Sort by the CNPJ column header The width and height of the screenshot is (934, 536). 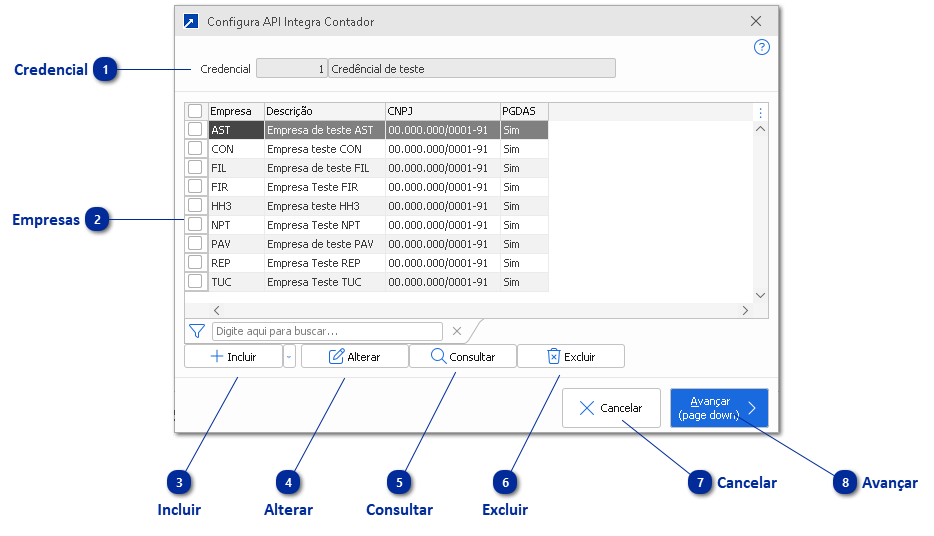(x=442, y=111)
